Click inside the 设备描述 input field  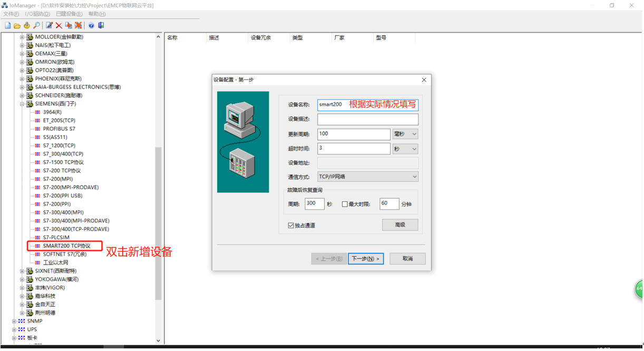coord(367,119)
